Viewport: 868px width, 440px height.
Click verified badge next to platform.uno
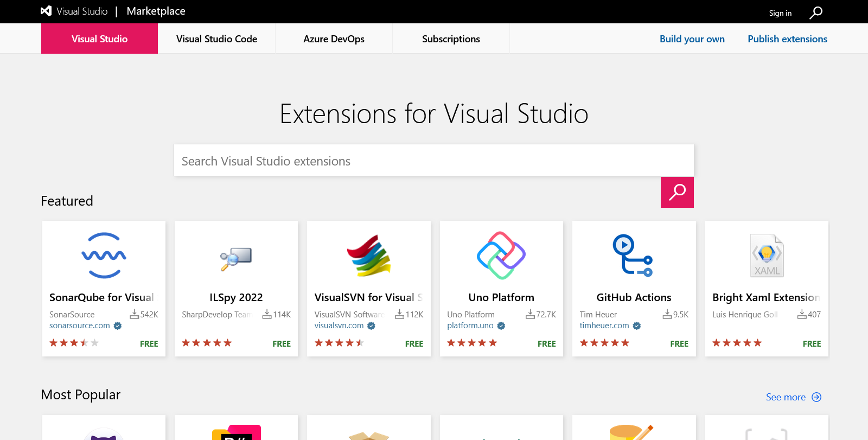501,326
